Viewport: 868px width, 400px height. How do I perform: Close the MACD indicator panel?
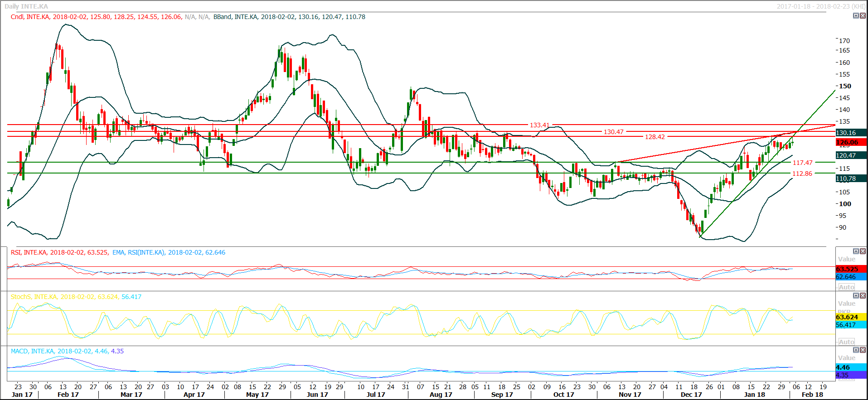click(x=863, y=350)
